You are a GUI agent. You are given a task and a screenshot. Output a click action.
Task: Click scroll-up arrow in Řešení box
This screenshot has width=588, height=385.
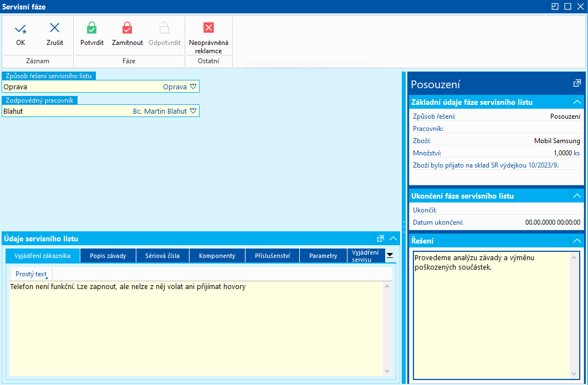574,257
